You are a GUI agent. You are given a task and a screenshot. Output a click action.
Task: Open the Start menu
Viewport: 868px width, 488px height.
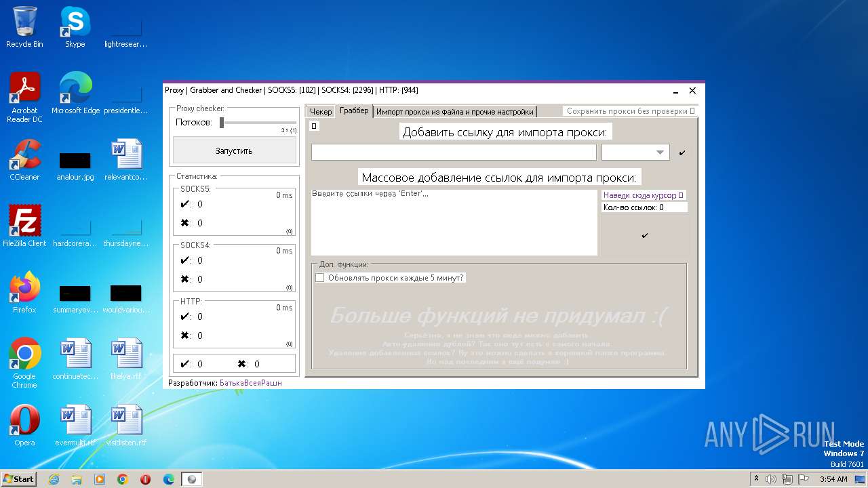point(18,479)
